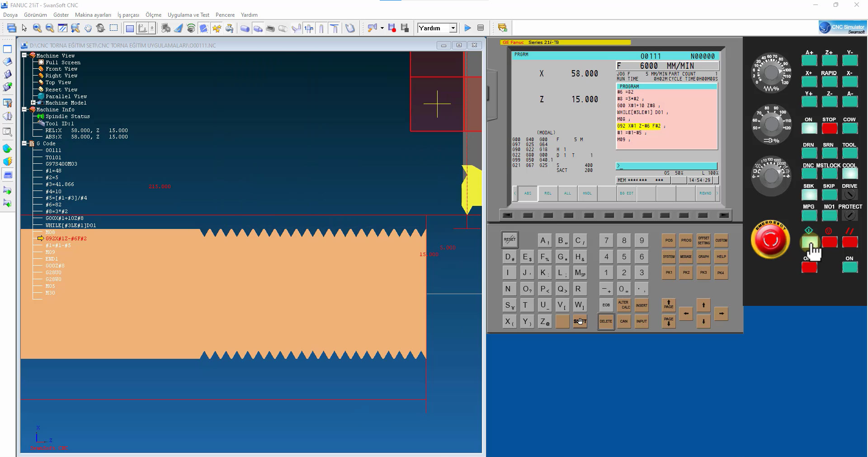Click the dashed rectangle selection toolbar icon
Image resolution: width=868 pixels, height=457 pixels.
(113, 28)
